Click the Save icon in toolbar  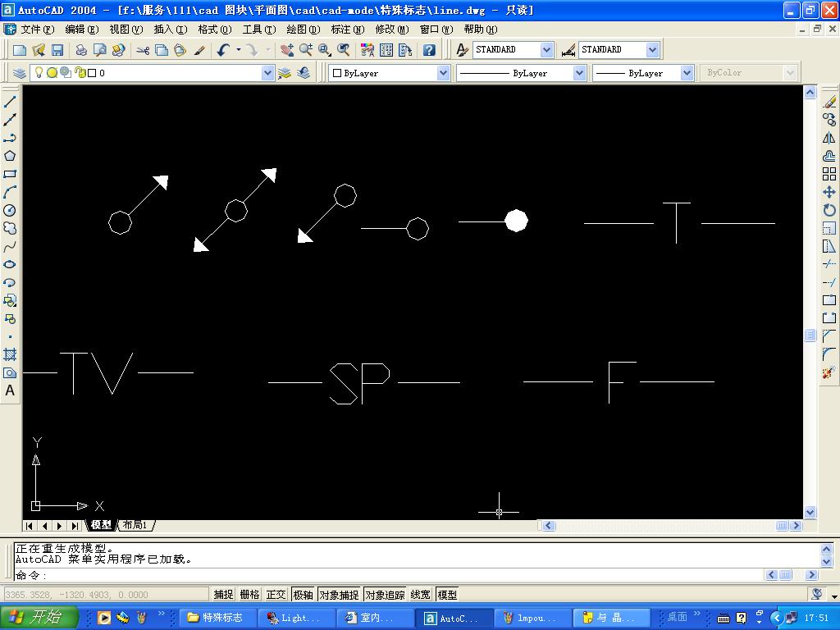[57, 50]
